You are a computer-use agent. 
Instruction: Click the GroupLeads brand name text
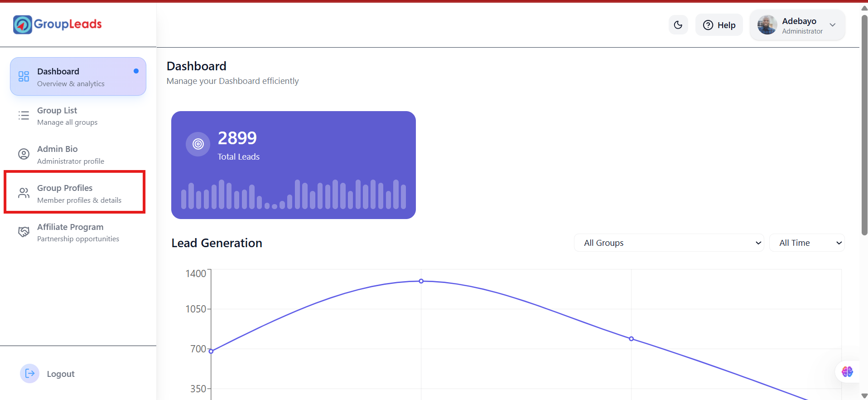[68, 24]
